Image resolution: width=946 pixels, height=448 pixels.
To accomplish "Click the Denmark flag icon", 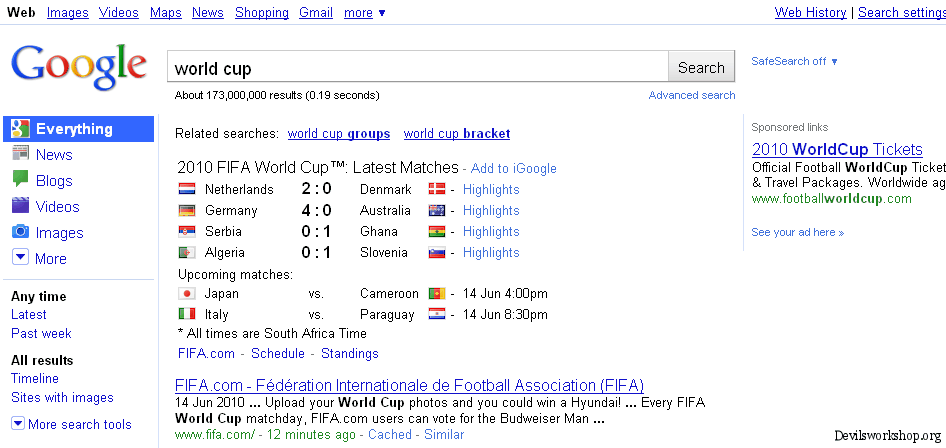I will (x=437, y=189).
